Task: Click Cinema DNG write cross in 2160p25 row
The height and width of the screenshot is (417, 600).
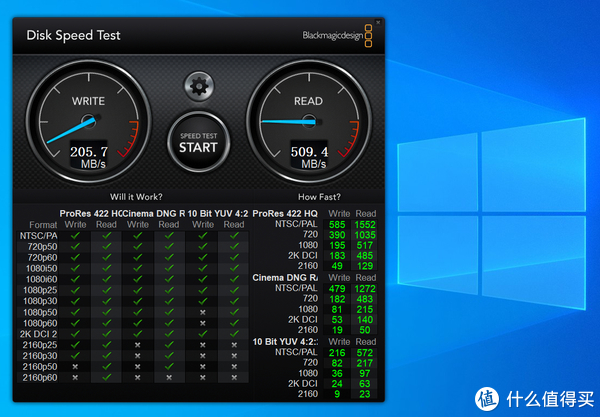Action: [x=138, y=345]
